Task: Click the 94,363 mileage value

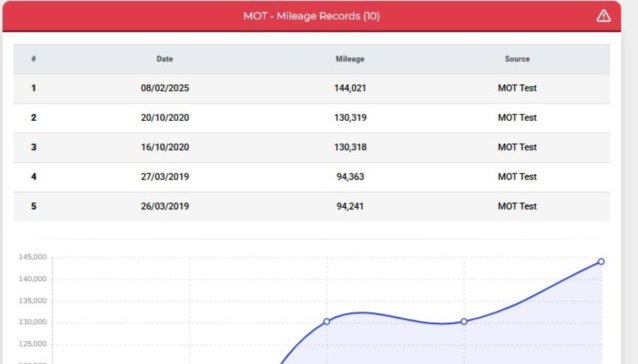Action: (x=350, y=177)
